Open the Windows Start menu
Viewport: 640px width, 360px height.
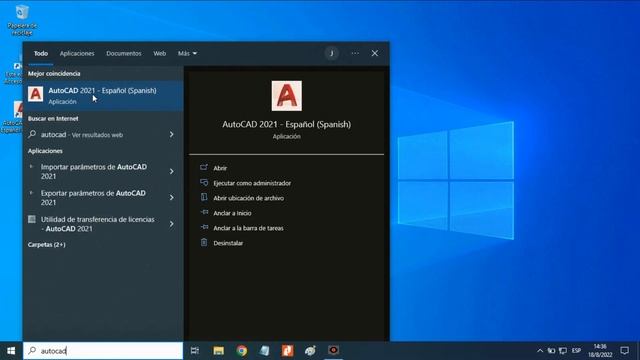coord(11,351)
